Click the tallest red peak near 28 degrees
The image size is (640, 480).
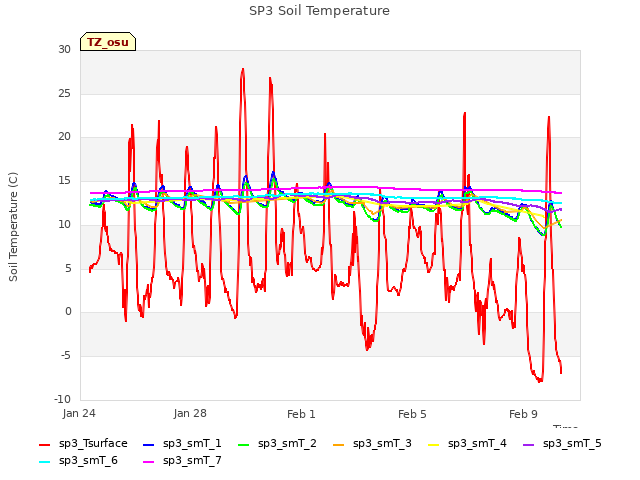[243, 69]
